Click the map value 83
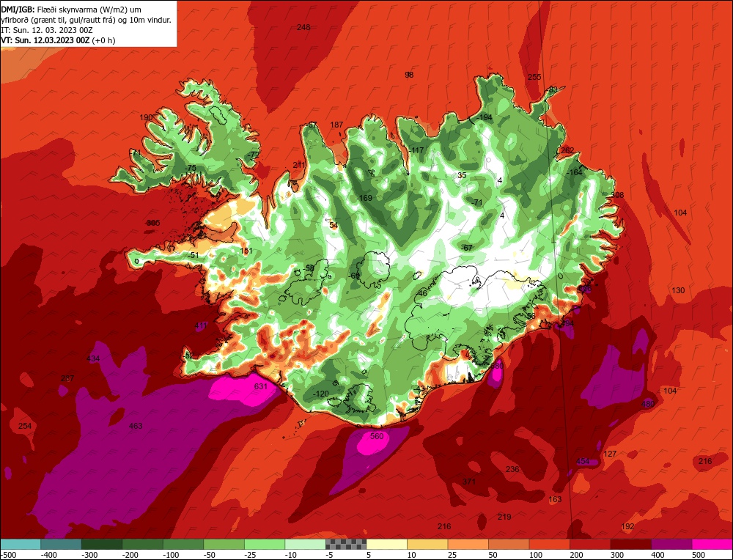Image resolution: width=733 pixels, height=560 pixels. 553,89
